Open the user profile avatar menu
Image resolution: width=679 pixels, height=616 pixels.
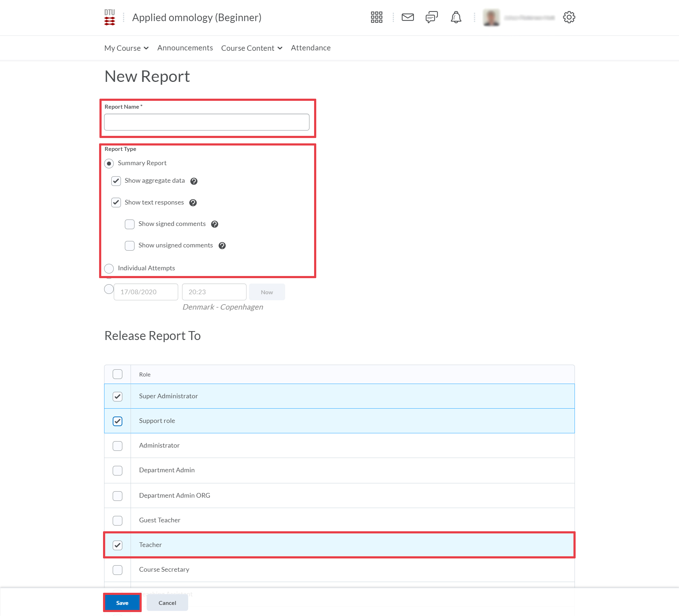click(x=491, y=18)
